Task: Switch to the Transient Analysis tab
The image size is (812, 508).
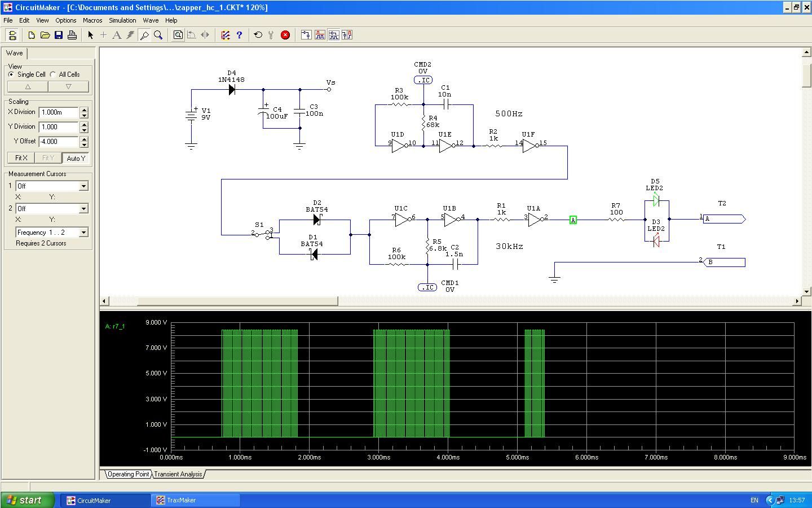Action: 178,474
